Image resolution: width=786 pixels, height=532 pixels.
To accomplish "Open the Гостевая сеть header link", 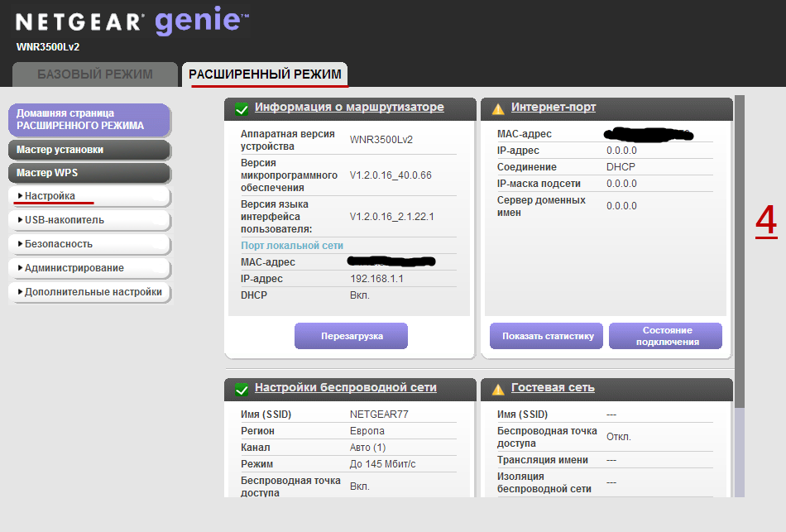I will pos(553,387).
